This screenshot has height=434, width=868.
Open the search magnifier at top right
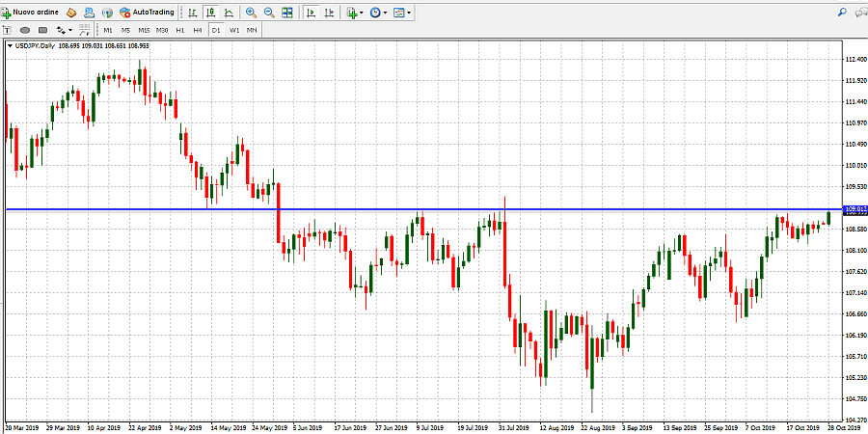point(842,13)
